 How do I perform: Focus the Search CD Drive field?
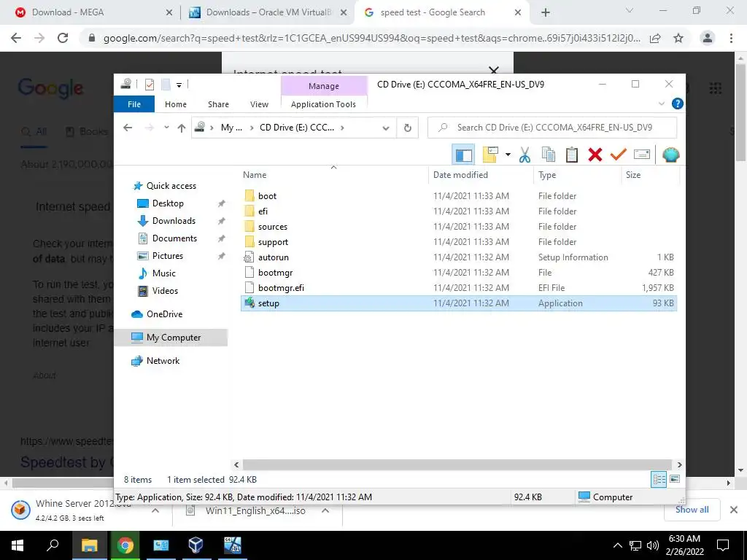pyautogui.click(x=552, y=128)
